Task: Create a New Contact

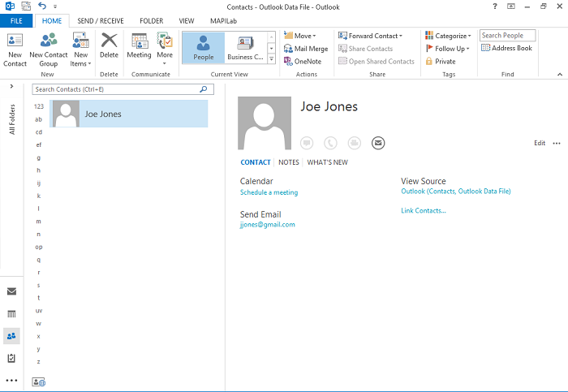Action: [x=15, y=50]
